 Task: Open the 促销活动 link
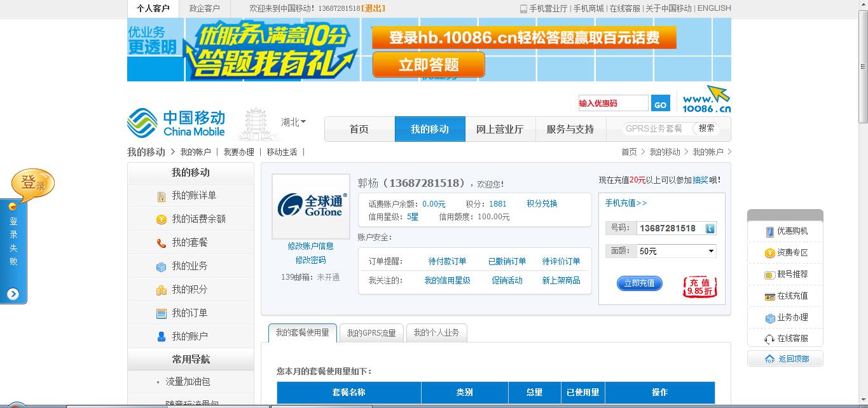click(x=507, y=280)
